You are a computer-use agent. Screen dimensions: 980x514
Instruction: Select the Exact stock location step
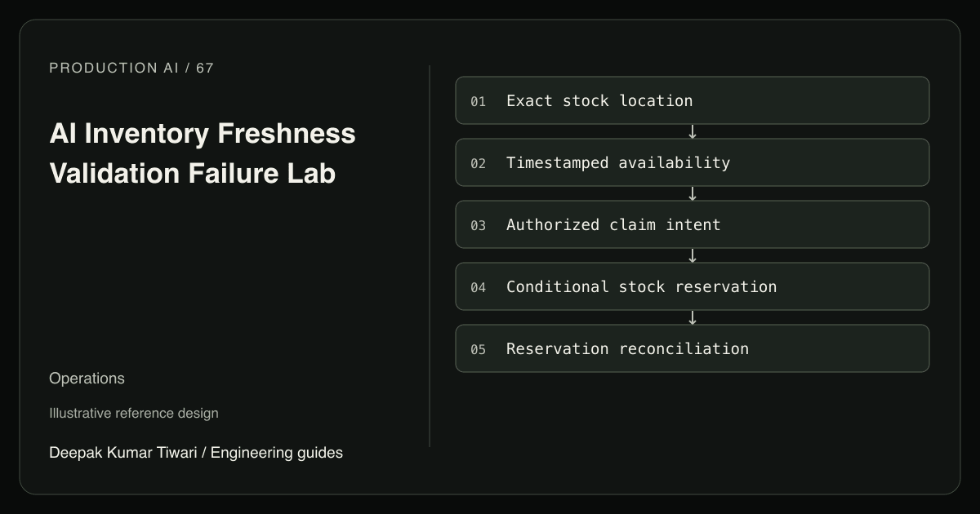pos(693,100)
